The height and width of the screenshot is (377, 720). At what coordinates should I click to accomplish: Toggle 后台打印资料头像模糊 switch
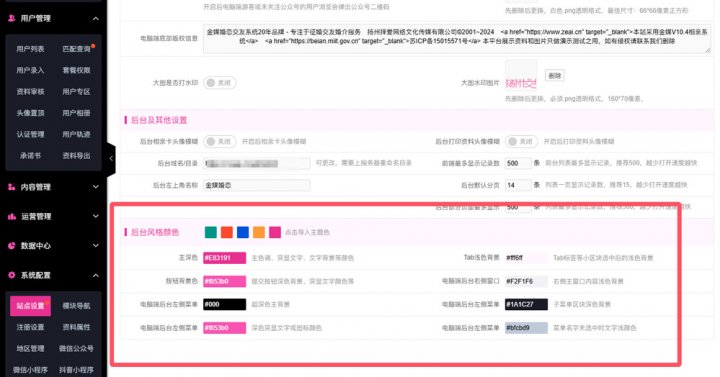[x=521, y=141]
